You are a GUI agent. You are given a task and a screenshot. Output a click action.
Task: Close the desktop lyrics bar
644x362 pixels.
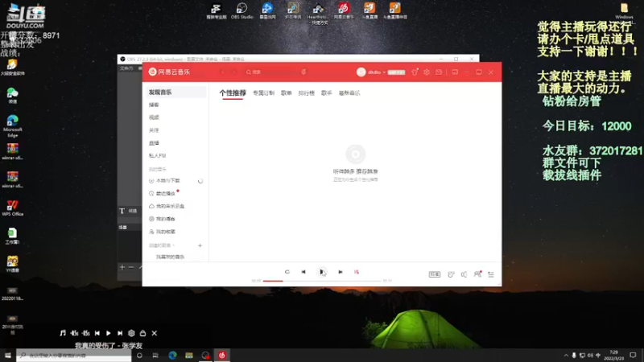155,333
